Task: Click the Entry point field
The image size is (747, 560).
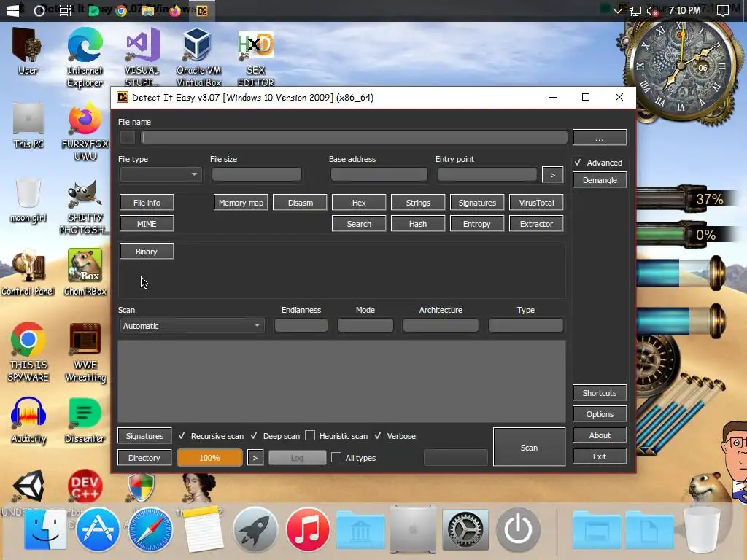Action: click(487, 175)
